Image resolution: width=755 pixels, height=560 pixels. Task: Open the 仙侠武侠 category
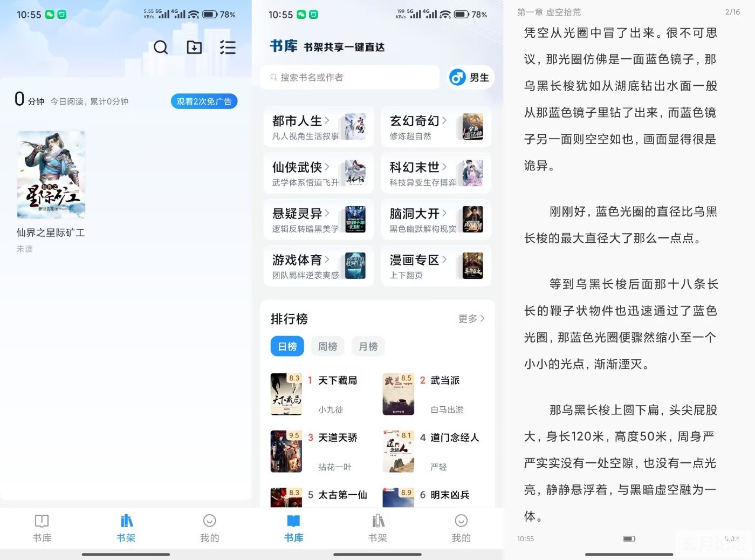[x=319, y=173]
